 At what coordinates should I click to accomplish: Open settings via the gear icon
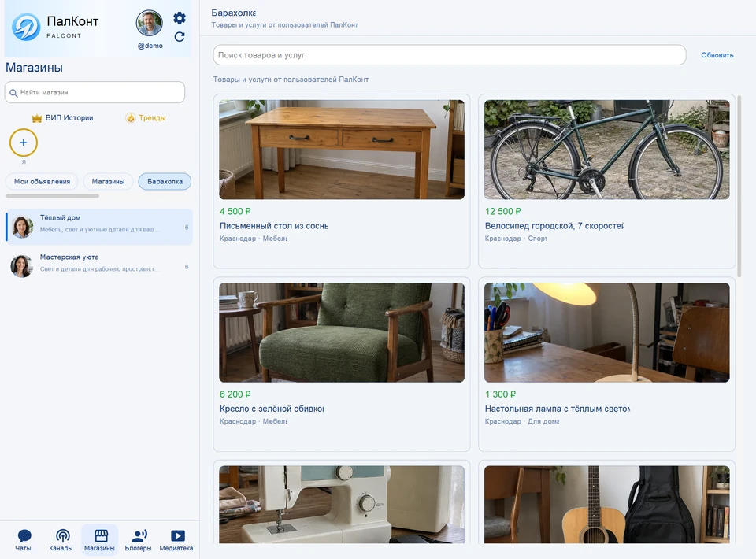(x=180, y=18)
